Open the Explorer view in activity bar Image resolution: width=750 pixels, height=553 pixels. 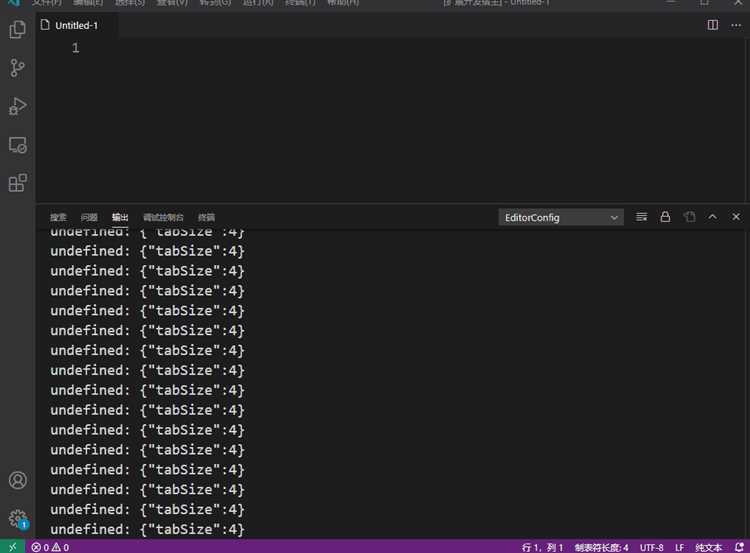(17, 30)
